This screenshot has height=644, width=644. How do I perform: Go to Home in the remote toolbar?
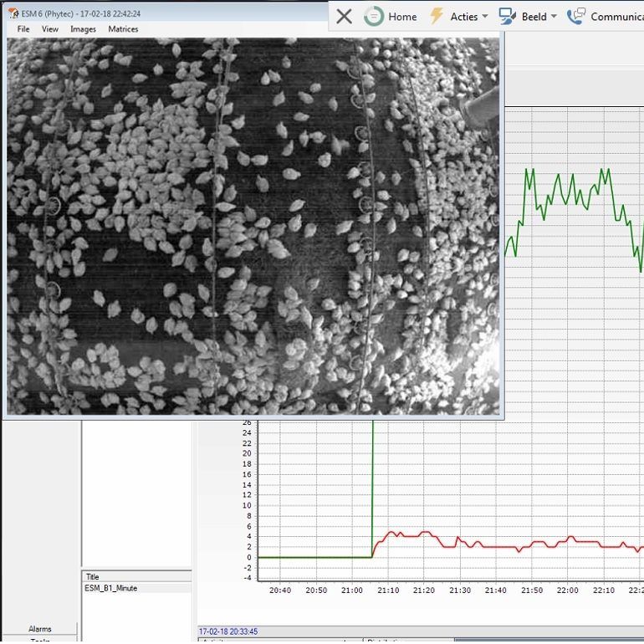pyautogui.click(x=402, y=17)
